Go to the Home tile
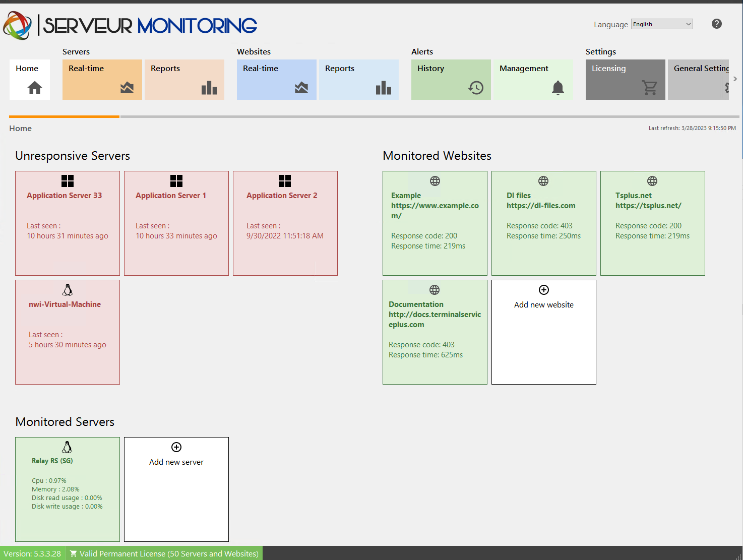 (30, 80)
